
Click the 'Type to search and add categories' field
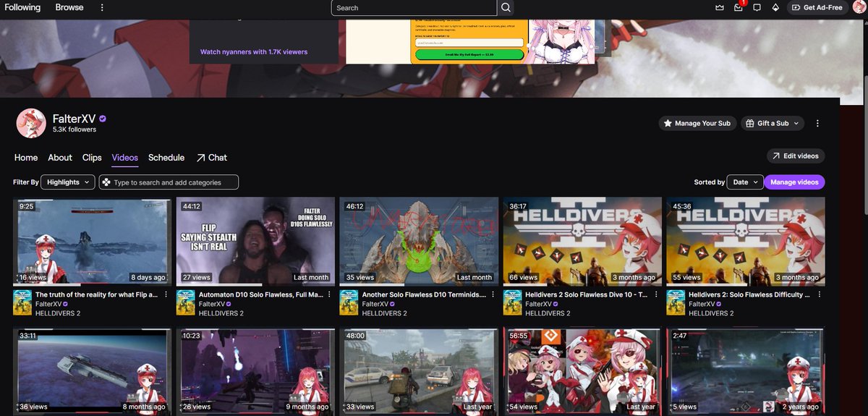[169, 182]
